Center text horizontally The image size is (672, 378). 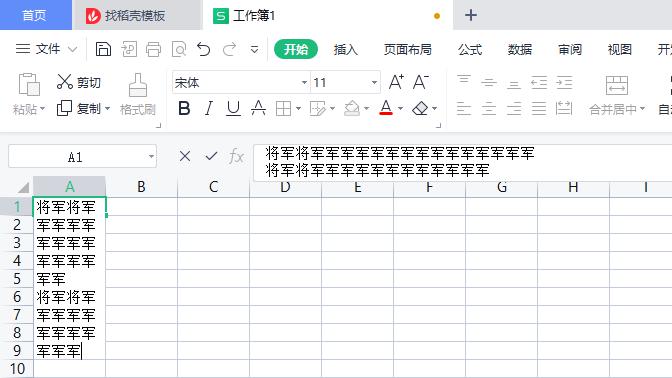coord(489,108)
